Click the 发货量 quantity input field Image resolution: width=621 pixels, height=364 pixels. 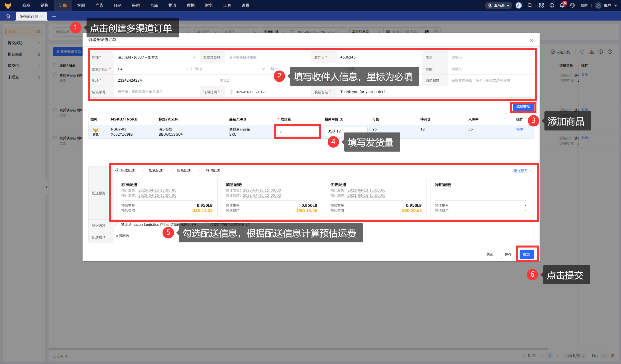(x=298, y=131)
